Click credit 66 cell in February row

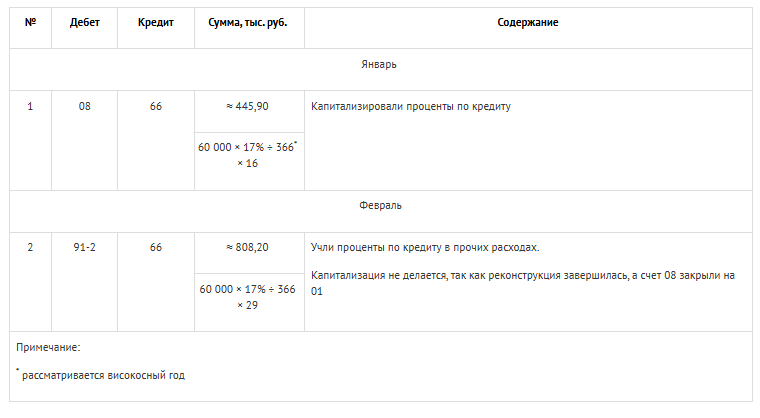155,247
